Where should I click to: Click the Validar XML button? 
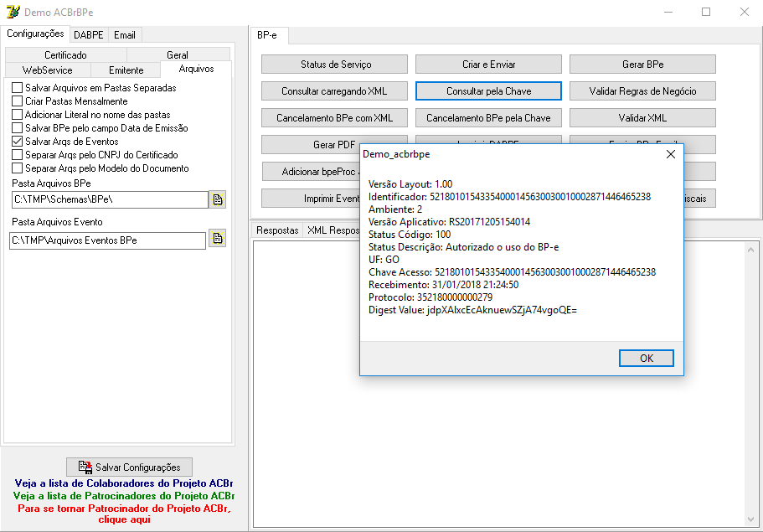tap(642, 118)
